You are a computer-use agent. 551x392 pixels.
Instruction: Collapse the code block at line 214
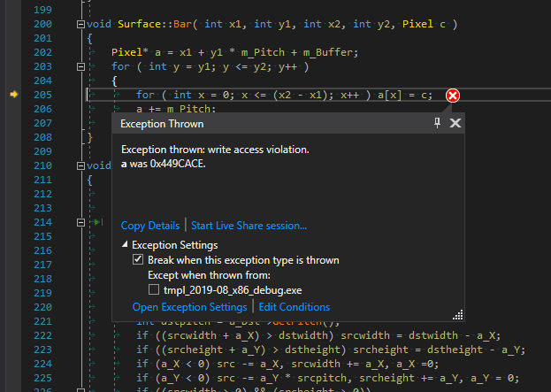(x=80, y=222)
